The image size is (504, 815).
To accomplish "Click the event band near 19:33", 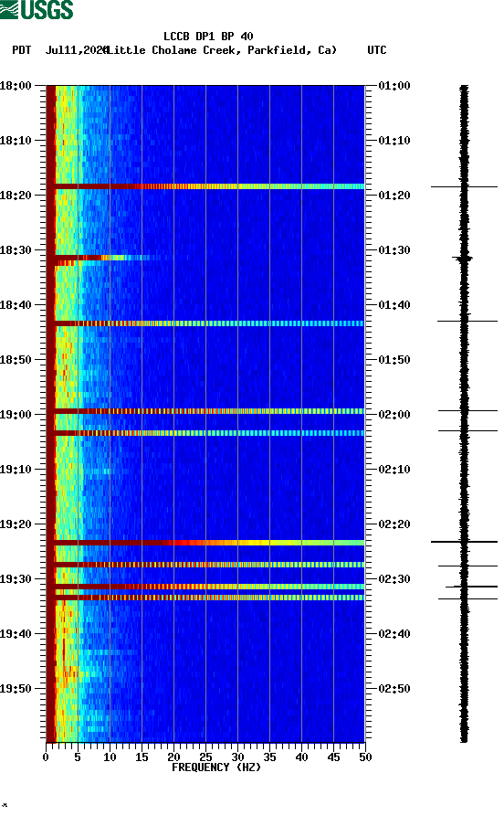I will coord(205,598).
